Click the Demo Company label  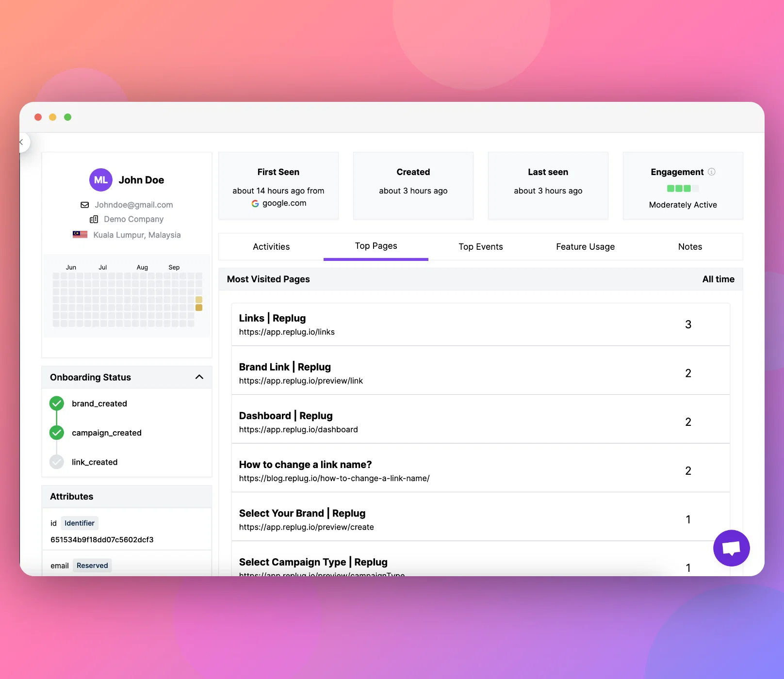pos(133,219)
